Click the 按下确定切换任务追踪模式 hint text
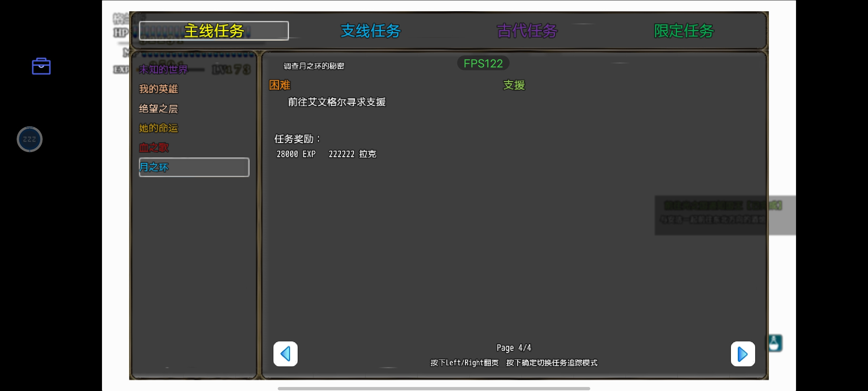The image size is (868, 391). pyautogui.click(x=552, y=363)
